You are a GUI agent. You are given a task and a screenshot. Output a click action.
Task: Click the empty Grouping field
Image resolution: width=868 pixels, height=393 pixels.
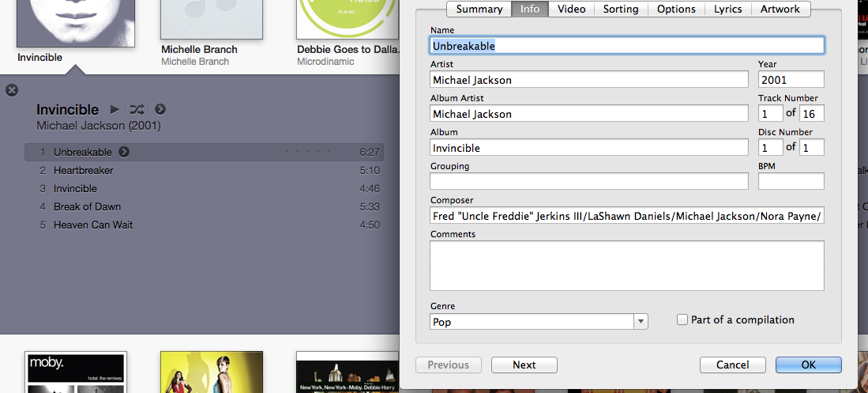click(589, 181)
